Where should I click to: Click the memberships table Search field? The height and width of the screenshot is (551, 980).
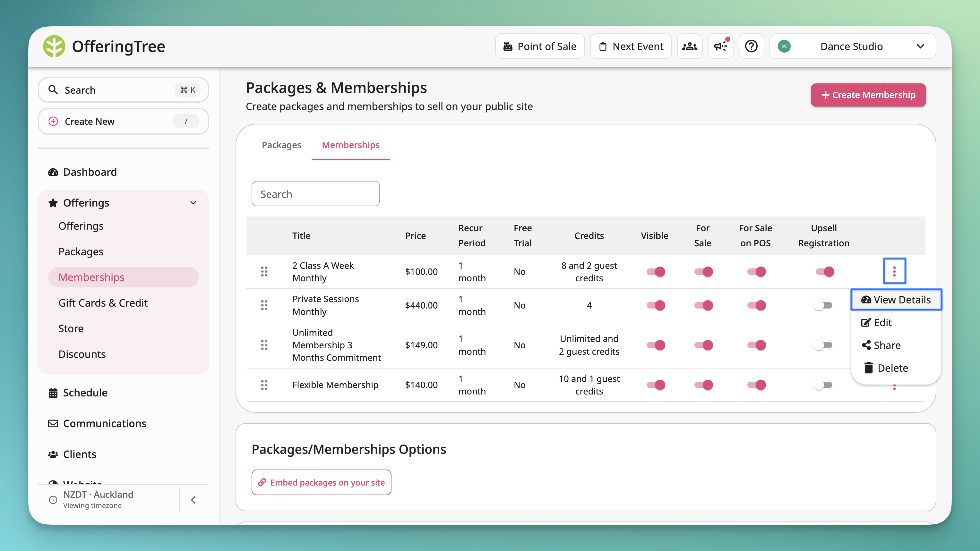(x=315, y=193)
